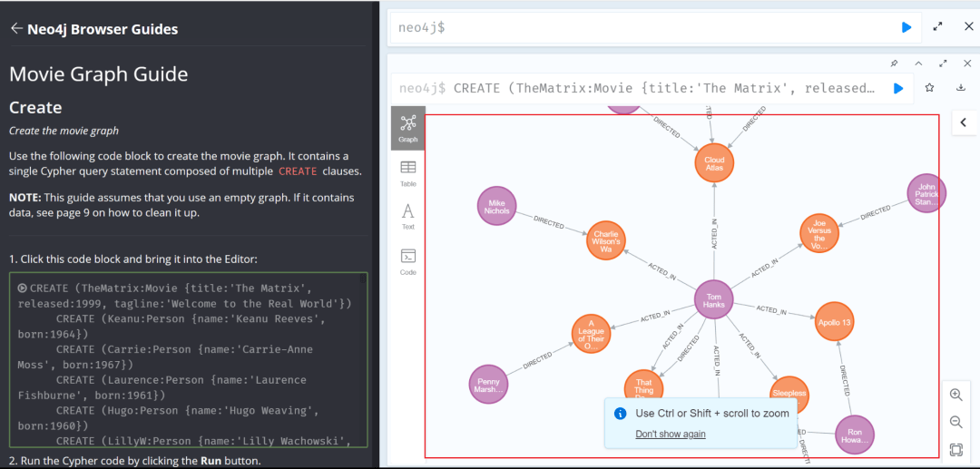Screen dimensions: 980x469
Task: Select the Ron Howa... person node
Action: pyautogui.click(x=855, y=435)
